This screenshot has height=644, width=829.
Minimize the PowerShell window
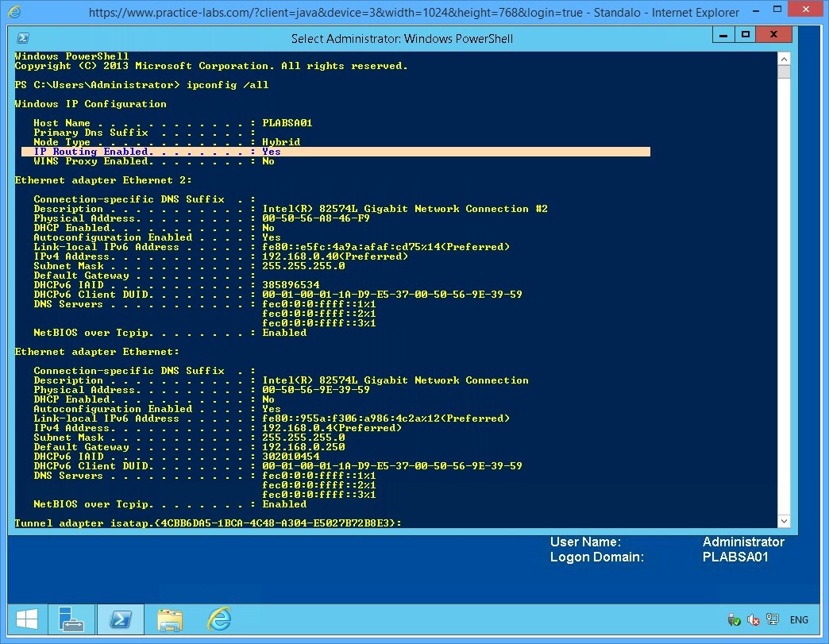[x=723, y=34]
